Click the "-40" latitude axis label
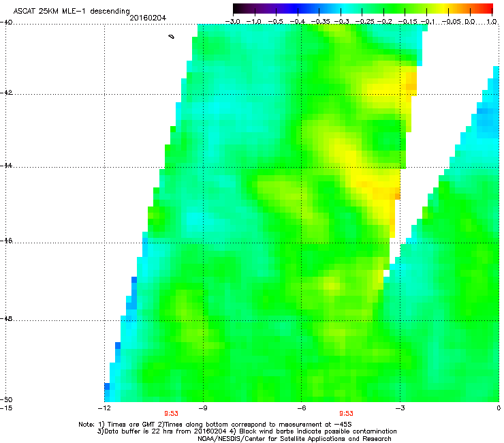The height and width of the screenshot is (443, 504). point(6,22)
